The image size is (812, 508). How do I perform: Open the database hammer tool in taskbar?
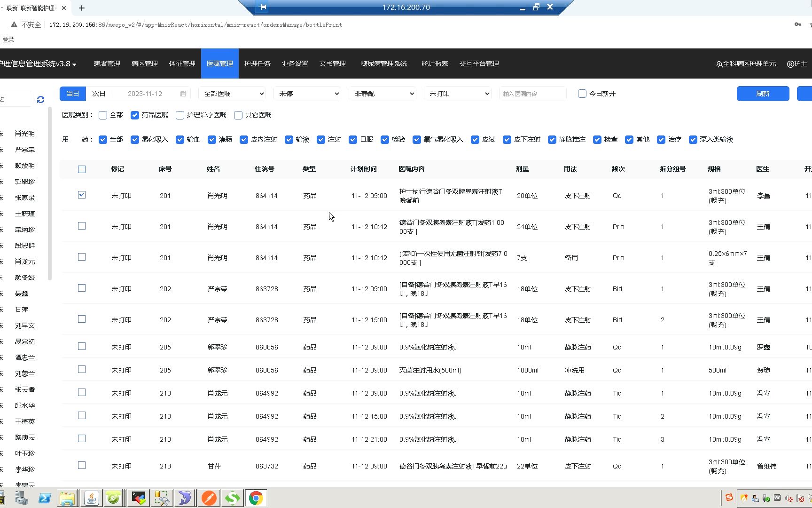[x=162, y=498]
